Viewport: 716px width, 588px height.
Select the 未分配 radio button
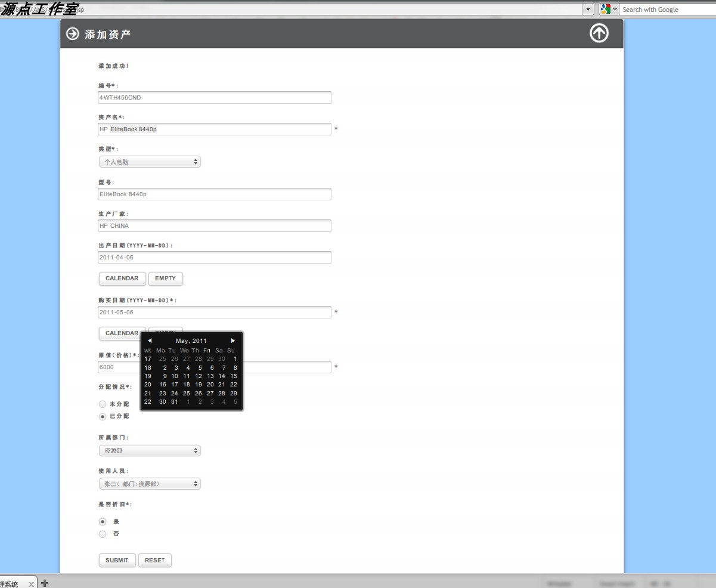[102, 404]
